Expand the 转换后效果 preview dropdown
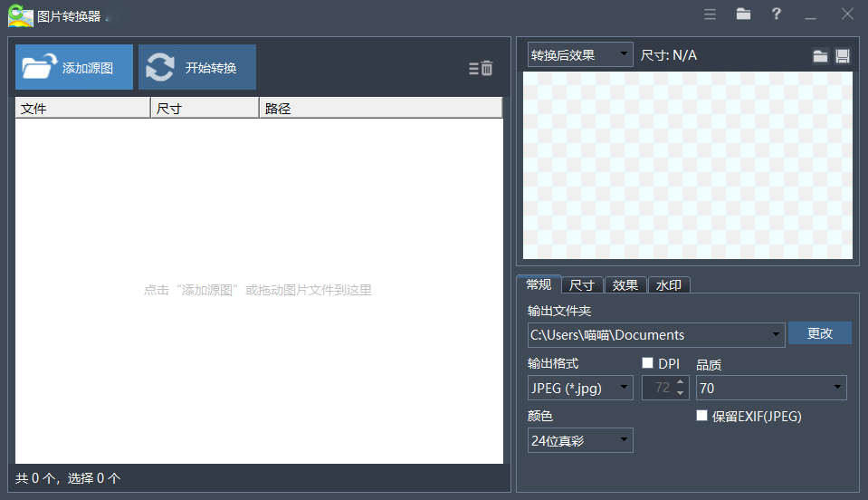Screen dimensions: 868x500 (x=580, y=55)
